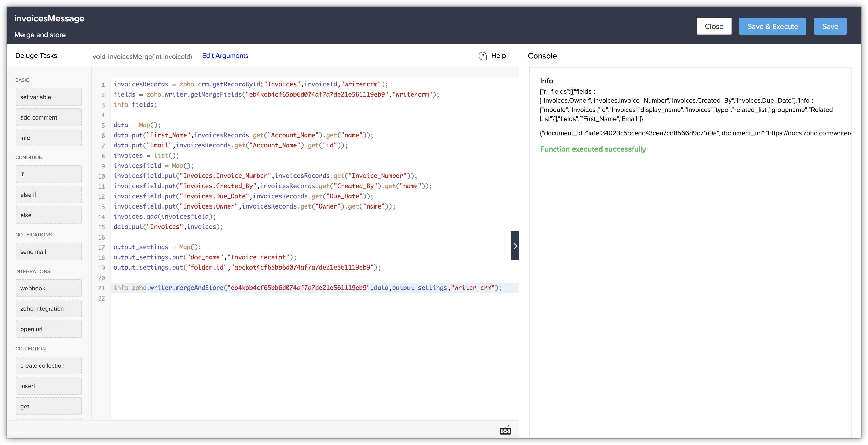This screenshot has height=445, width=868.
Task: Click line number 20 in gutter
Action: 101,278
